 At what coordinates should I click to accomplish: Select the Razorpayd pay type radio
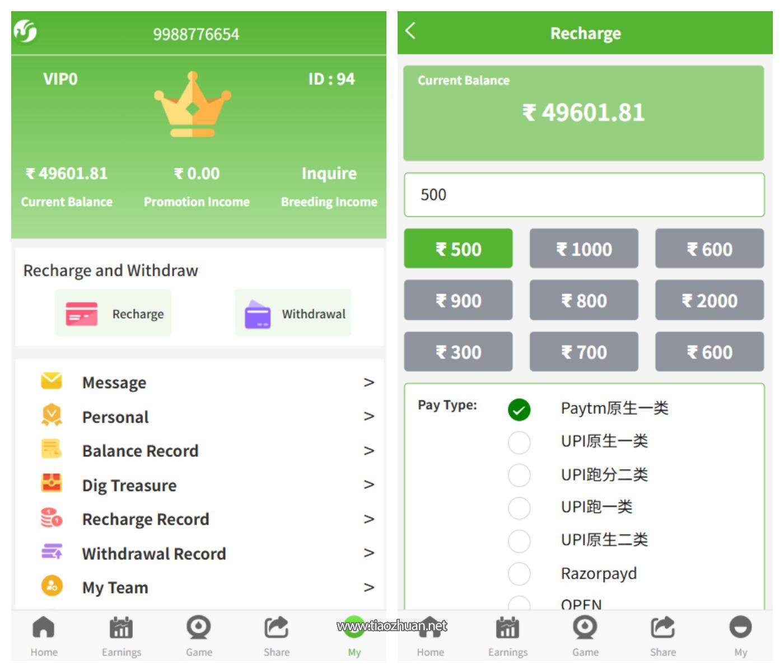[x=519, y=573]
